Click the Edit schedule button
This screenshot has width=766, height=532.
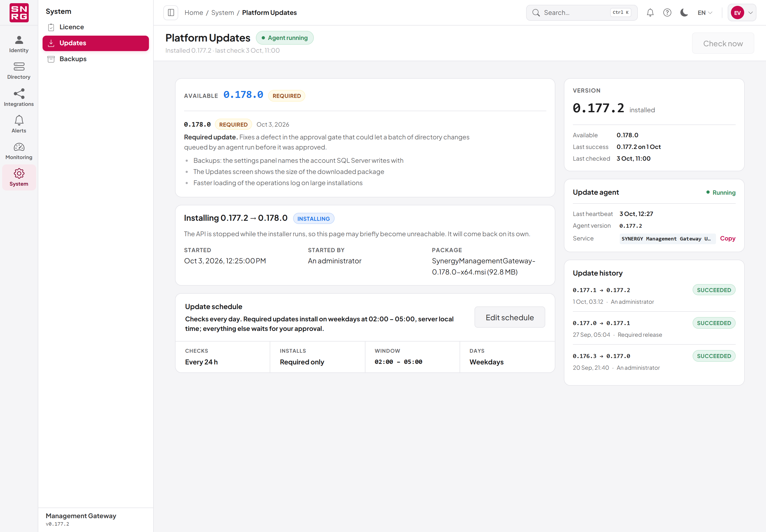(x=509, y=317)
